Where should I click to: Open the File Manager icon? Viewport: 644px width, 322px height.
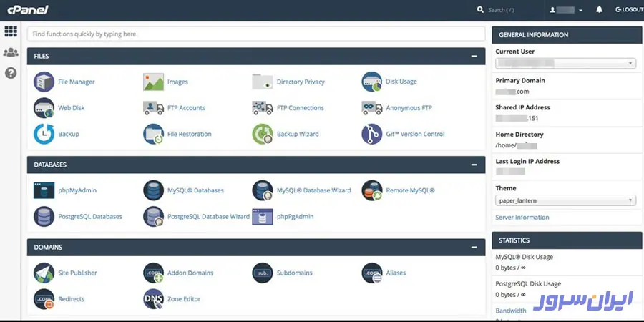(x=44, y=82)
